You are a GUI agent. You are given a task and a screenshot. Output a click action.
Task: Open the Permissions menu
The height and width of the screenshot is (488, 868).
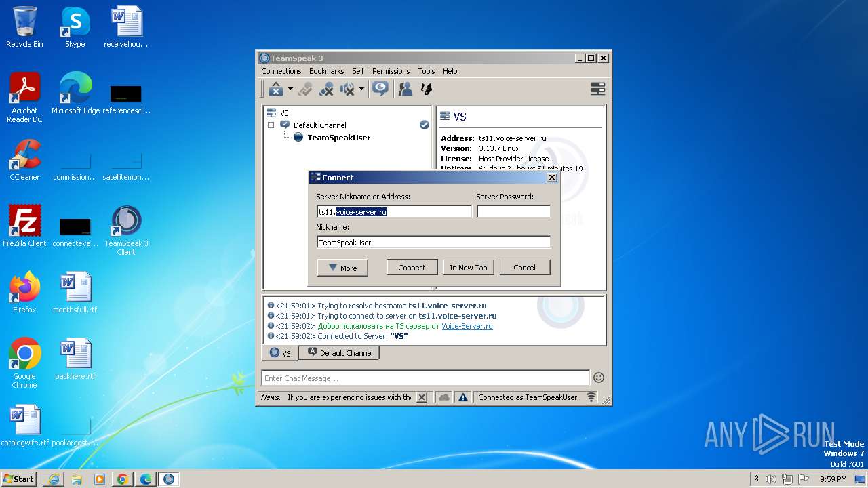(x=391, y=71)
